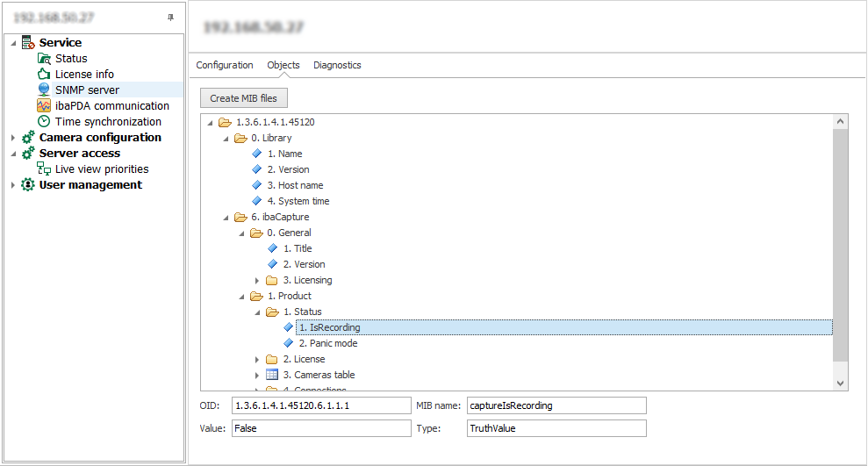Open the Objects tab

click(283, 65)
